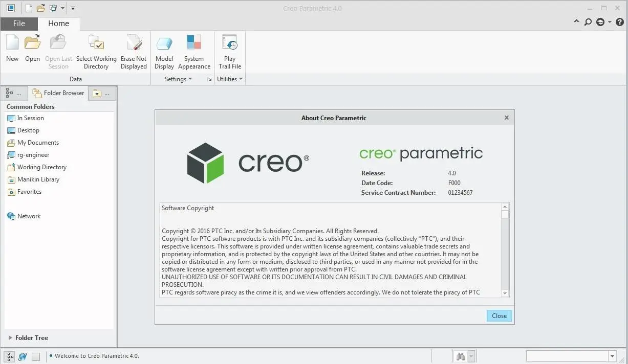Click the Creo application icon in title bar
The image size is (628, 364).
tap(11, 8)
